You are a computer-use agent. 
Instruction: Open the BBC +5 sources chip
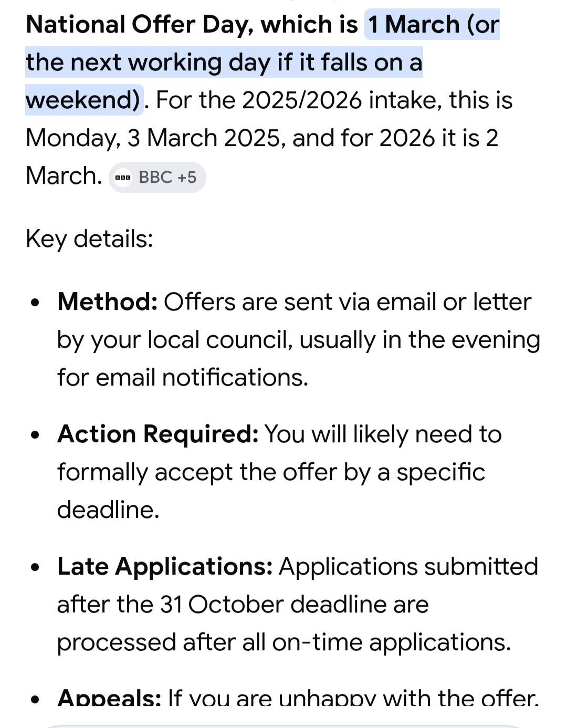(x=157, y=178)
